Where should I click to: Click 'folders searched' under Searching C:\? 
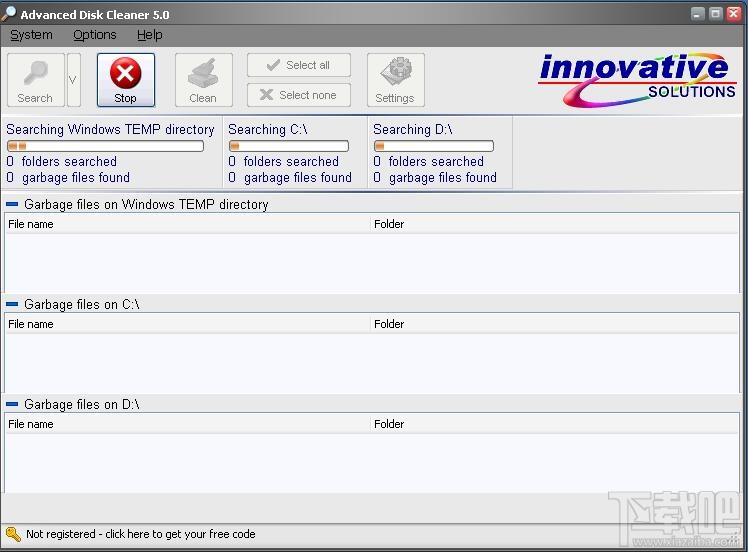[291, 161]
